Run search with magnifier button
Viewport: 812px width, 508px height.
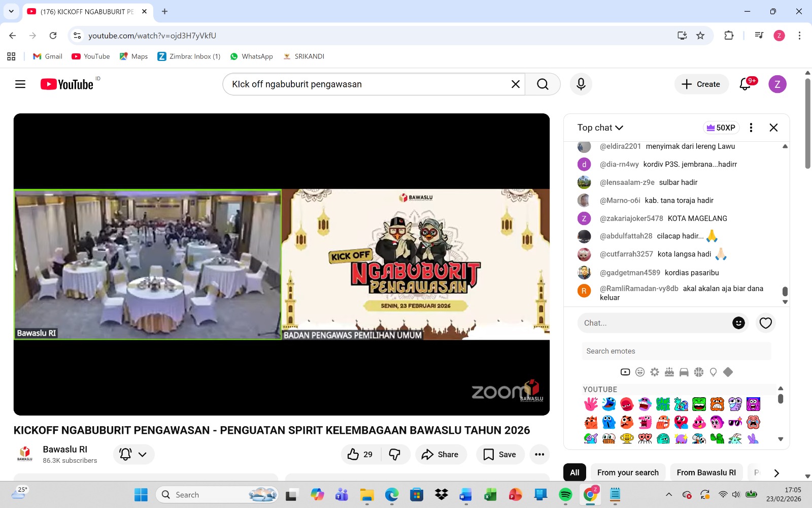click(543, 84)
